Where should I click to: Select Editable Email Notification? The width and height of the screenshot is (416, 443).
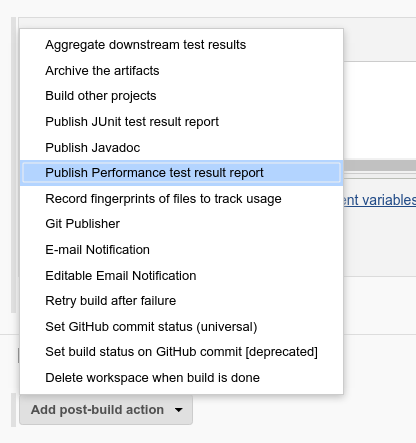coord(181,276)
